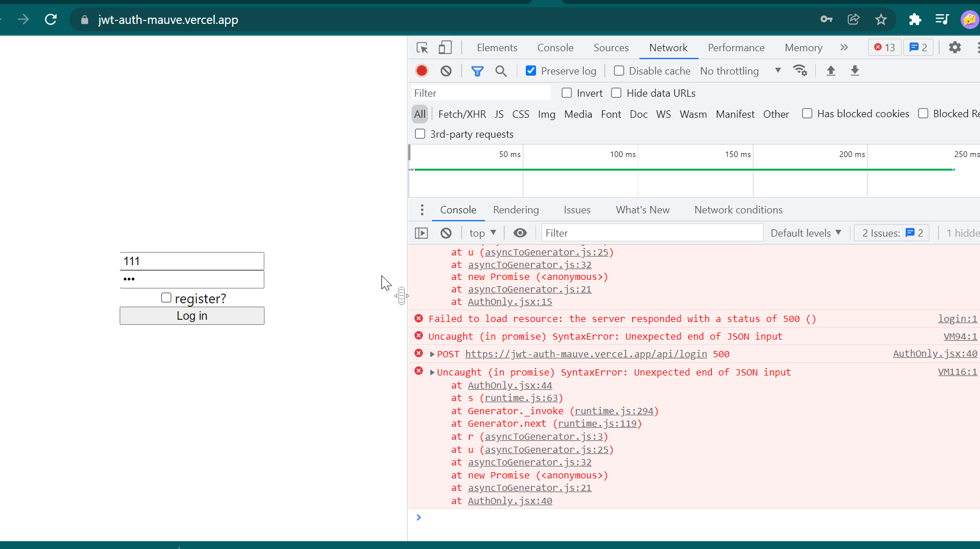The image size is (980, 549).
Task: Focus the console Filter input
Action: click(x=652, y=233)
